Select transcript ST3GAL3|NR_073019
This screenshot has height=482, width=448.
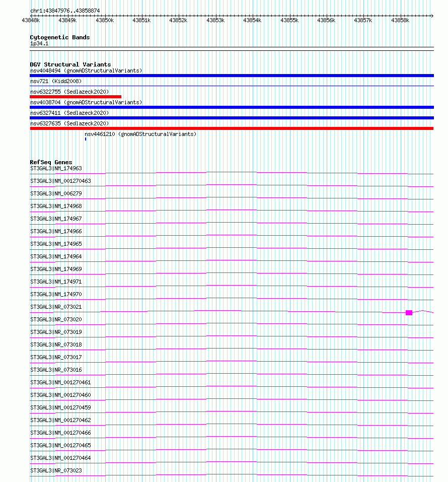[56, 332]
